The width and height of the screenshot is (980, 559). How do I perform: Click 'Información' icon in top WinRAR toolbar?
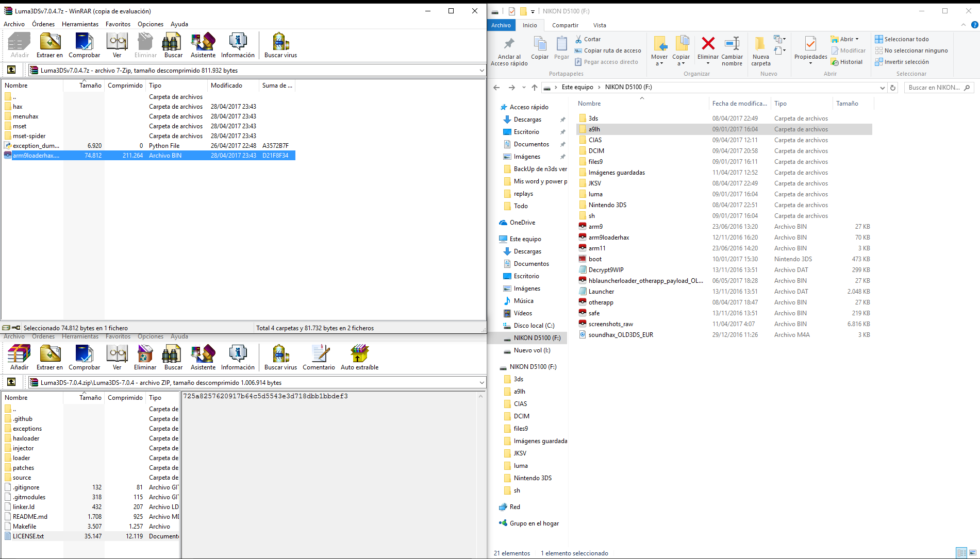238,45
